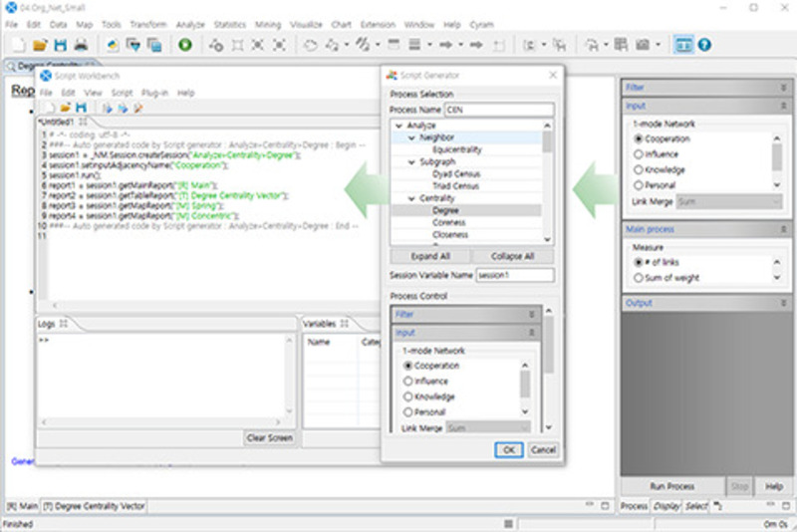Click the New file icon in Script Workbench
Screen dimensions: 797x532
coord(47,108)
